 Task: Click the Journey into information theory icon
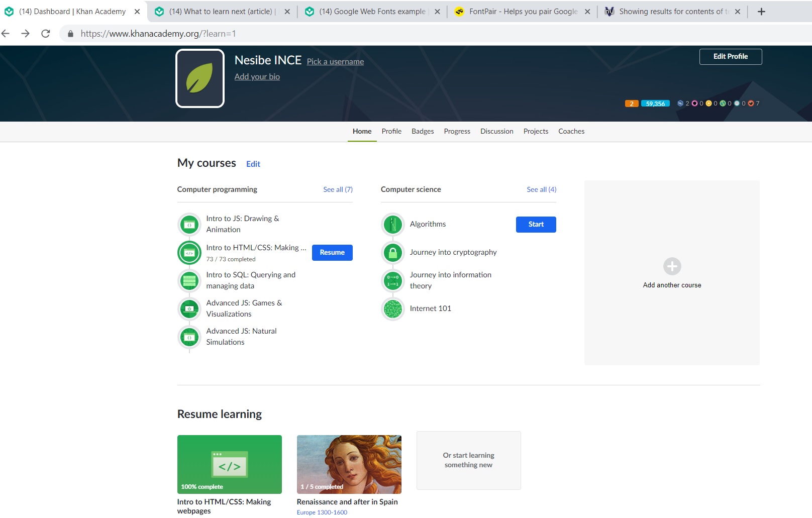click(x=393, y=281)
